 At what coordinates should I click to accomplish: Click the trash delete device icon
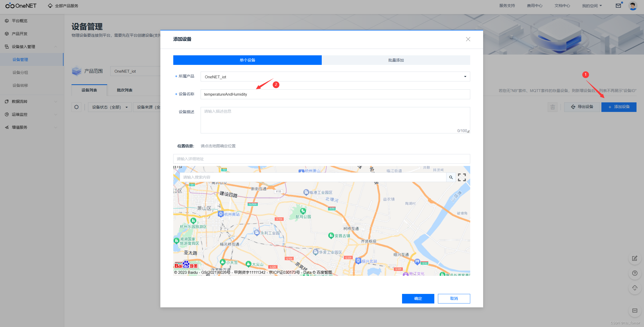553,107
